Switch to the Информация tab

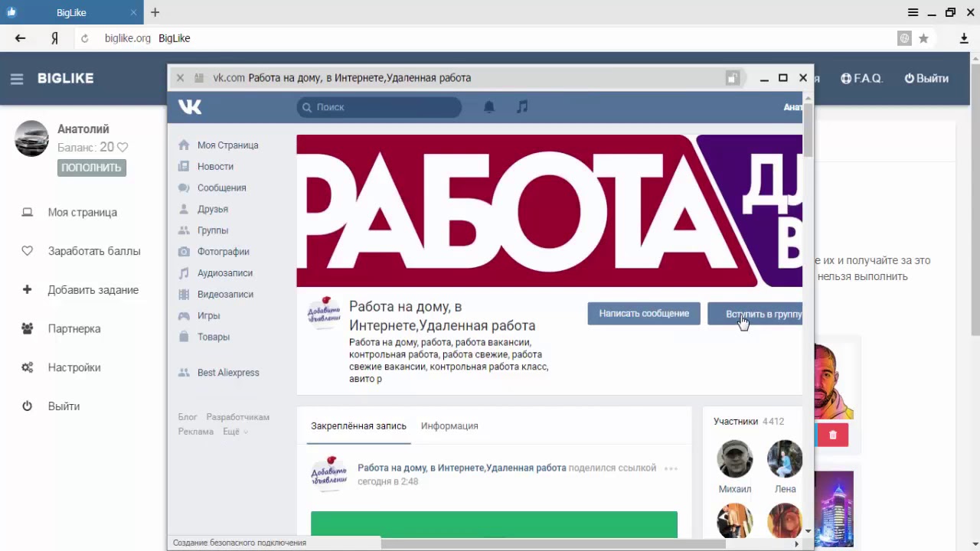pyautogui.click(x=449, y=426)
